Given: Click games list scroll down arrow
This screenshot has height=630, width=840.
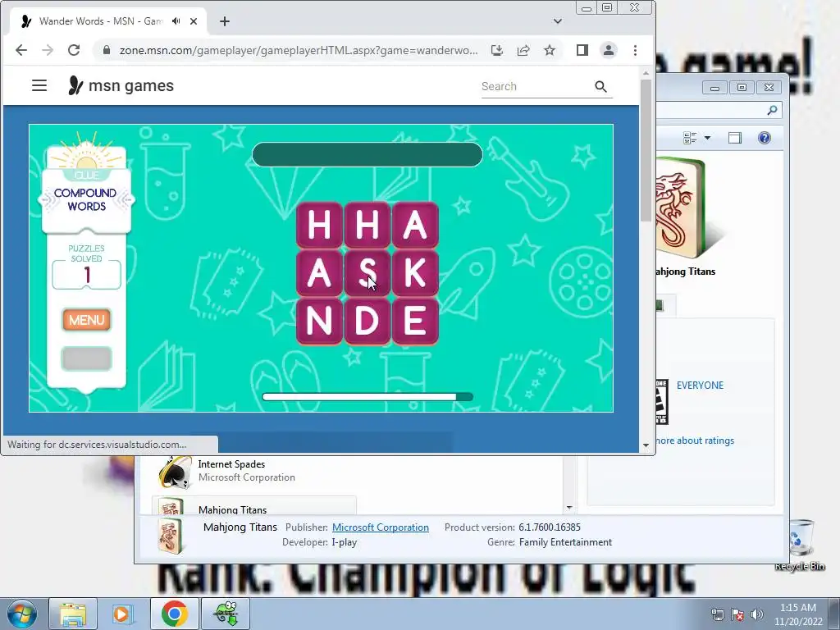Looking at the screenshot, I should pos(569,507).
